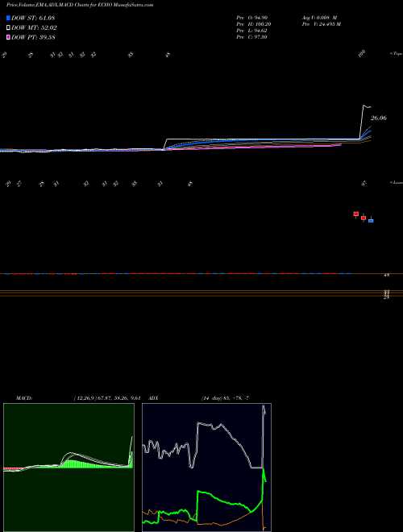Image resolution: width=403 pixels, height=532 pixels.
Task: Select the 'DOW PT: 39.58' label
Action: (x=33, y=37)
